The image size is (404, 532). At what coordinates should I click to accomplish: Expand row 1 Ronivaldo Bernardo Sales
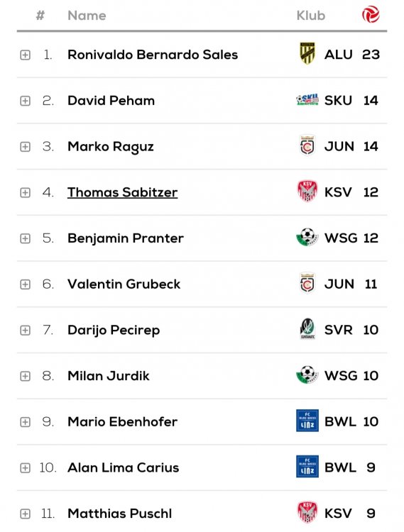pyautogui.click(x=25, y=55)
